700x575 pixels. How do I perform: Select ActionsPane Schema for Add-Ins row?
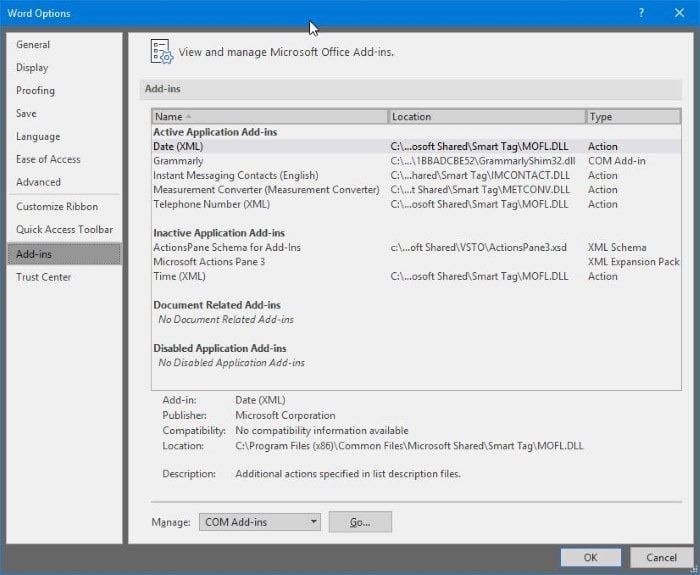pyautogui.click(x=416, y=247)
